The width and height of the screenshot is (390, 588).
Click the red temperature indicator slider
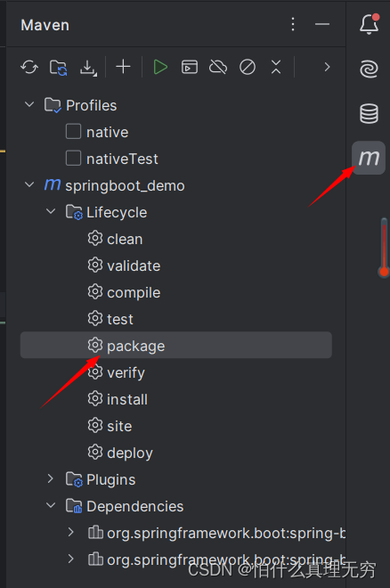click(x=384, y=248)
